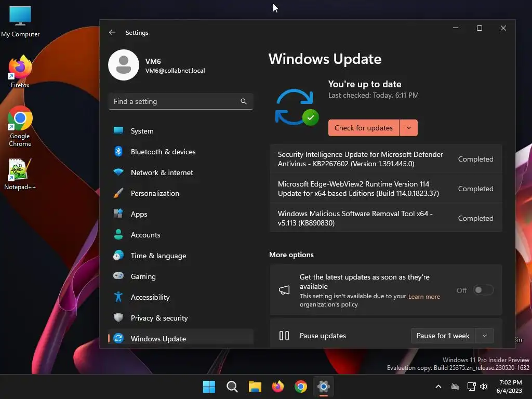Viewport: 532px width, 399px height.
Task: Click the volume speaker tray icon
Action: 484,387
